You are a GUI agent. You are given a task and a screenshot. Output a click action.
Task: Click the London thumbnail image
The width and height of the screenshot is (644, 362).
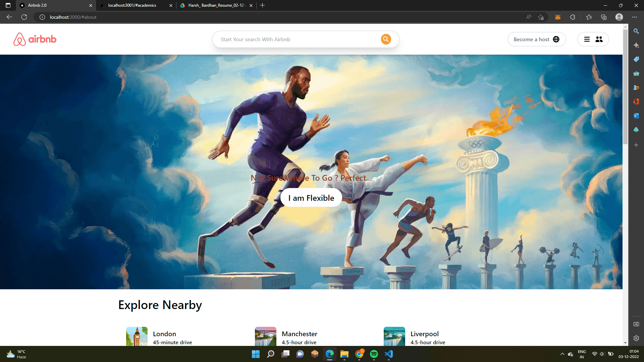point(137,336)
